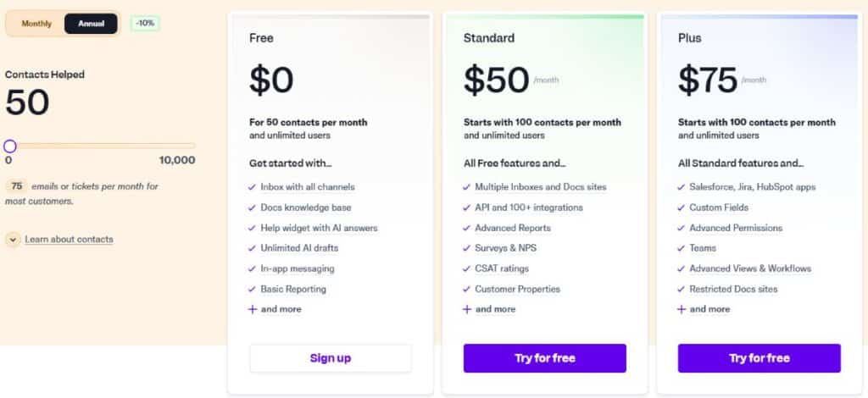Click checkmark icon beside Inbox with all channels

pyautogui.click(x=252, y=187)
